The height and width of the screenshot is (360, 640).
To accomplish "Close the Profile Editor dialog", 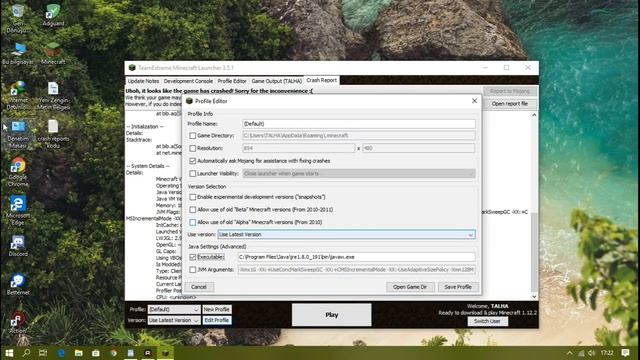I will 474,101.
